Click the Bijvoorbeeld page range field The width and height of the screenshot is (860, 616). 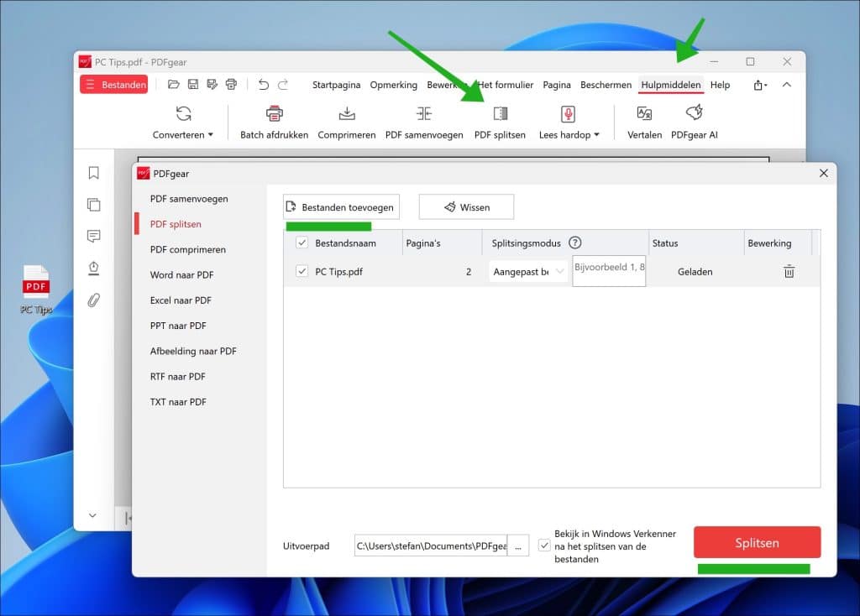[x=609, y=271]
